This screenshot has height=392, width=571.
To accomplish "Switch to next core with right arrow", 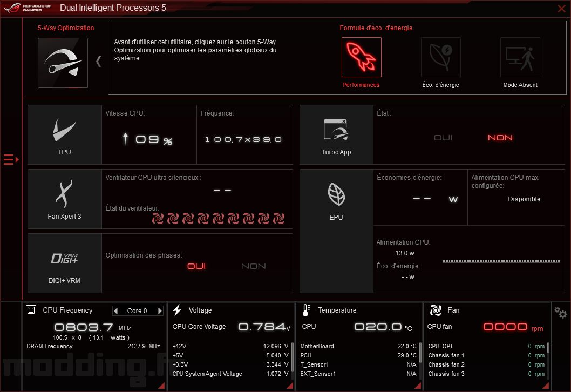I will pyautogui.click(x=160, y=311).
